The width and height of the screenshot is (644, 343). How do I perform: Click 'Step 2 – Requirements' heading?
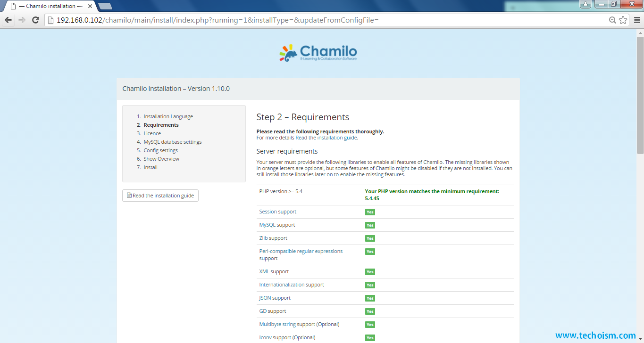tap(302, 117)
